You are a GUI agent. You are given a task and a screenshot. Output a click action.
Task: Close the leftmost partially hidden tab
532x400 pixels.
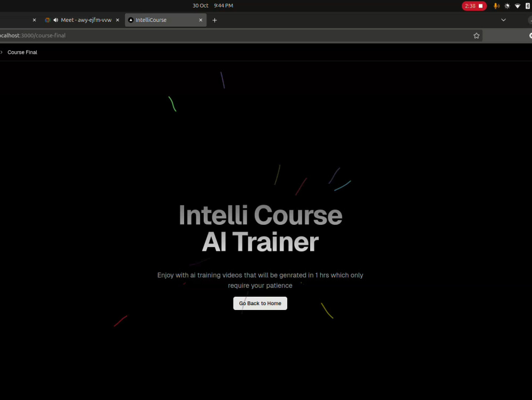34,20
